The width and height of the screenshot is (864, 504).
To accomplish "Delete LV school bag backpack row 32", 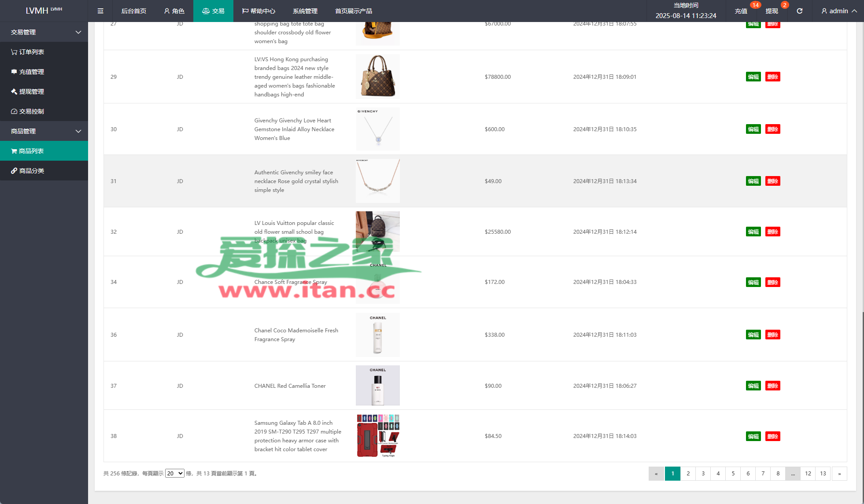I will pyautogui.click(x=773, y=232).
